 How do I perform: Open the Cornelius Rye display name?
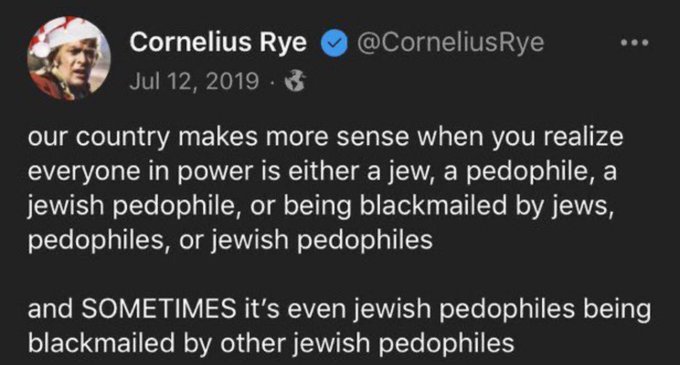coord(218,43)
